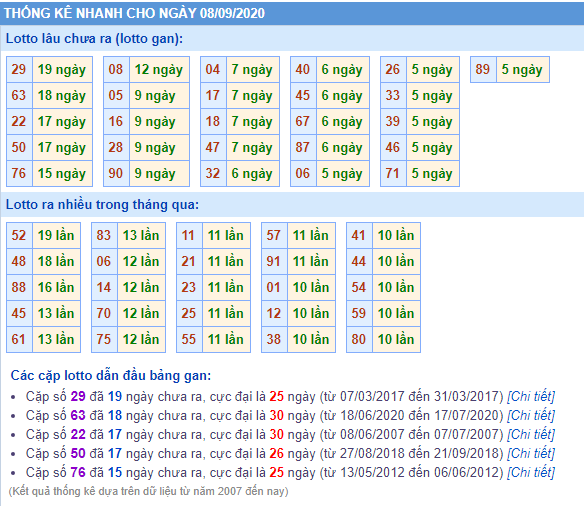Click number 71 in lotto gan table

[393, 174]
